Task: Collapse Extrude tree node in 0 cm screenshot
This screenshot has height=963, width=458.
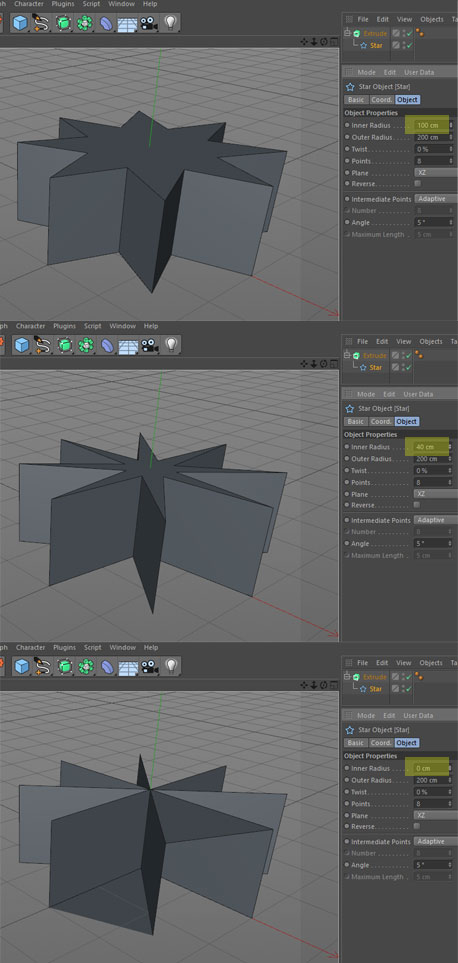Action: tap(347, 676)
